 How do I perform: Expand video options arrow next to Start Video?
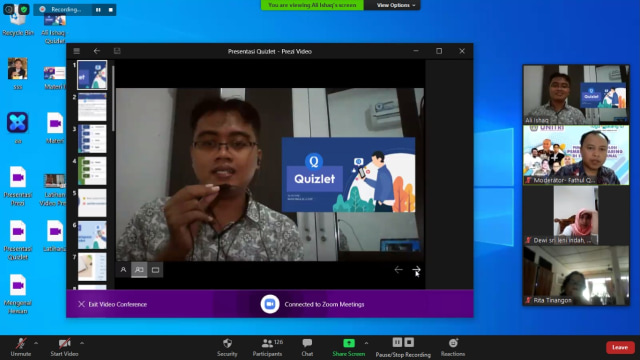pos(82,343)
